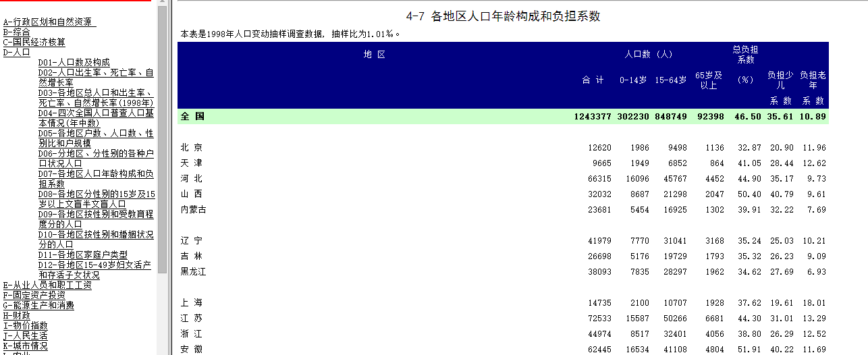Open the C-国民经济核算 category link

(x=34, y=42)
